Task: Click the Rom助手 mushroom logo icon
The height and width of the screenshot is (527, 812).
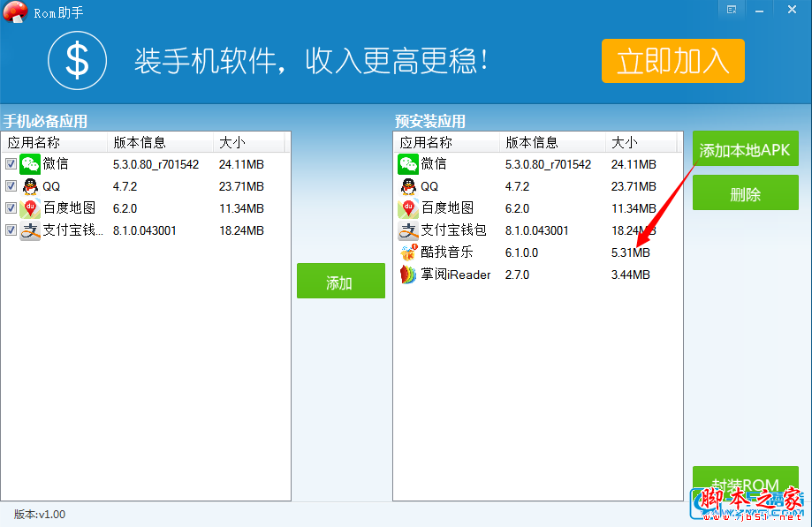Action: coord(15,11)
